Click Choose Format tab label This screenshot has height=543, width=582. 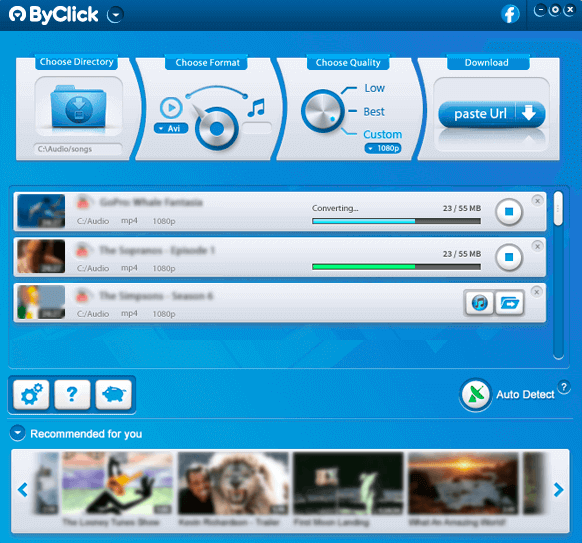click(207, 62)
